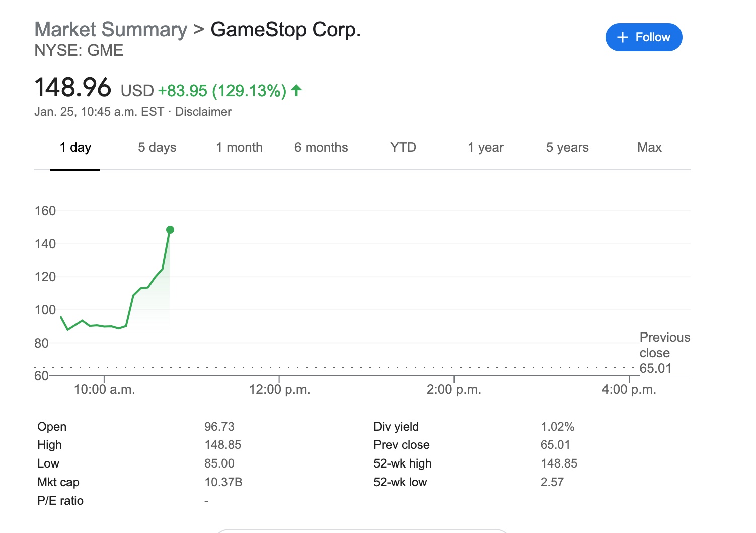This screenshot has height=533, width=756.
Task: Go to Market Summary breadcrumb
Action: (111, 30)
